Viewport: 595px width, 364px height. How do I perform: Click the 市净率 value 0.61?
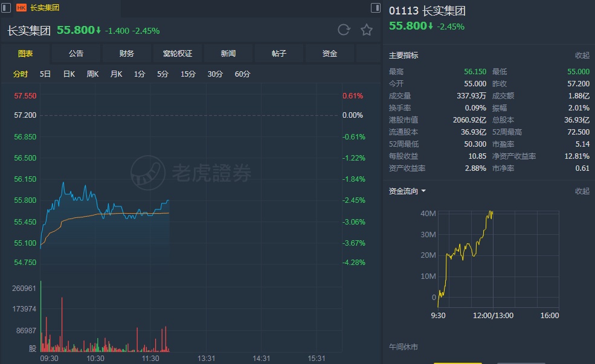[x=582, y=168]
